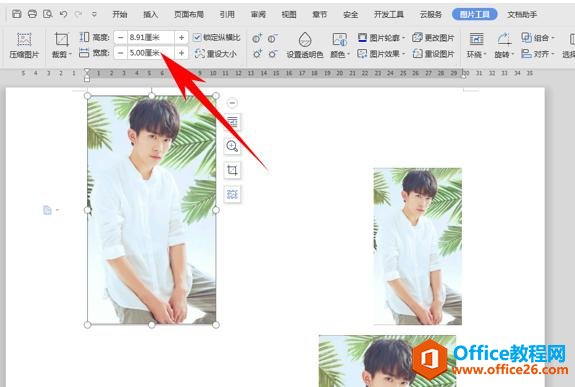This screenshot has height=387, width=575.
Task: Increase picture brightness icon
Action: click(x=257, y=54)
